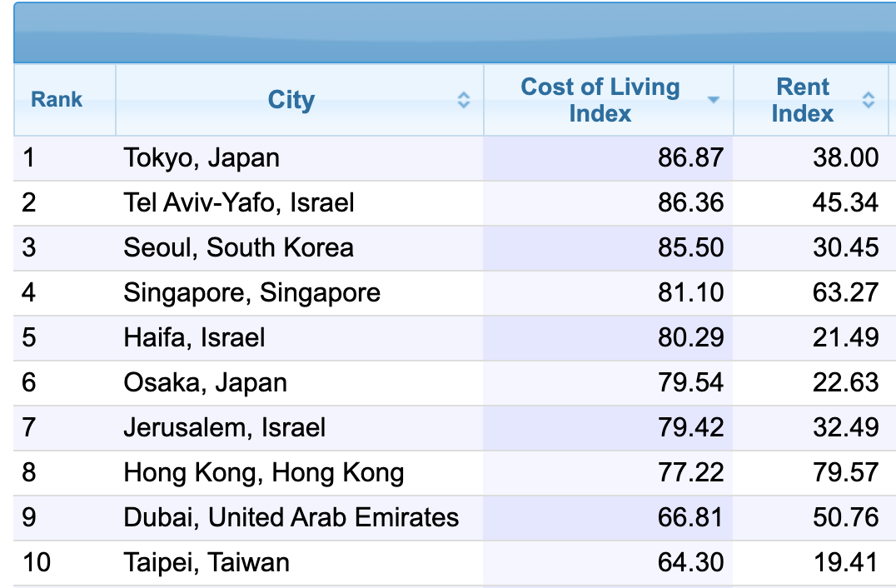Click the Osaka, Japan row
The width and height of the screenshot is (896, 588).
[205, 382]
